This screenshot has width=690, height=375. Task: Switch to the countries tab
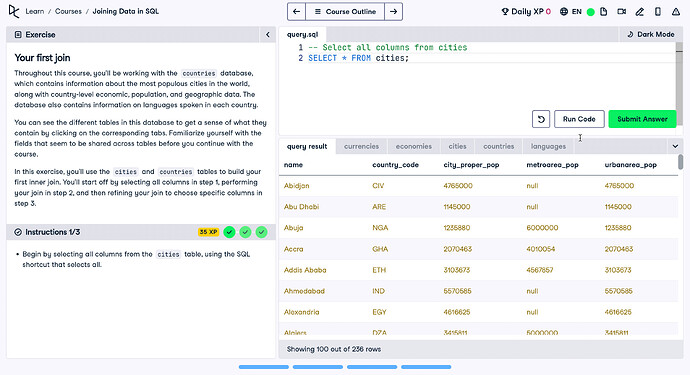[499, 146]
